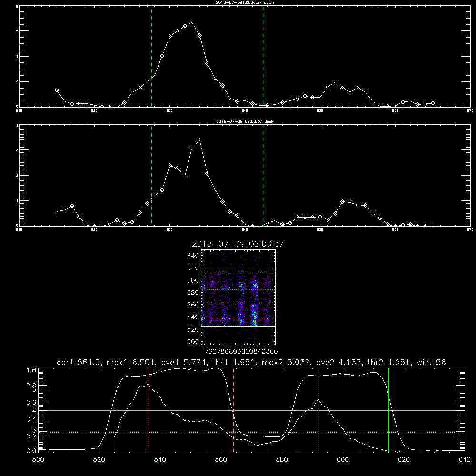Screen dimensions: 476x476
Task: Click the x-axis numbers below the spectral image
Action: click(x=241, y=351)
